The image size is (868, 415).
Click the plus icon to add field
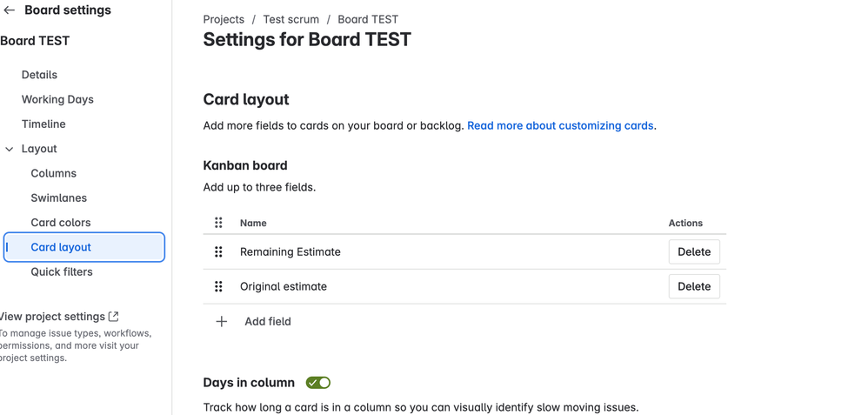point(222,321)
